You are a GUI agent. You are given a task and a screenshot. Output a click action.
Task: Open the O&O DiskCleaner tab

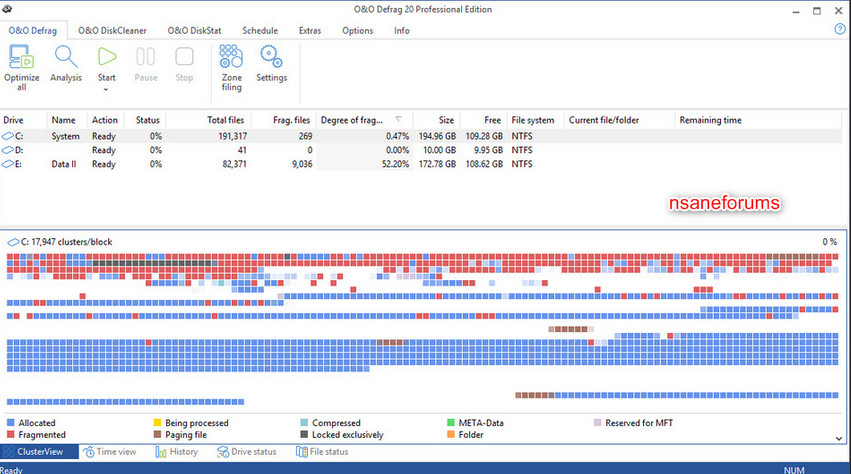pyautogui.click(x=112, y=30)
